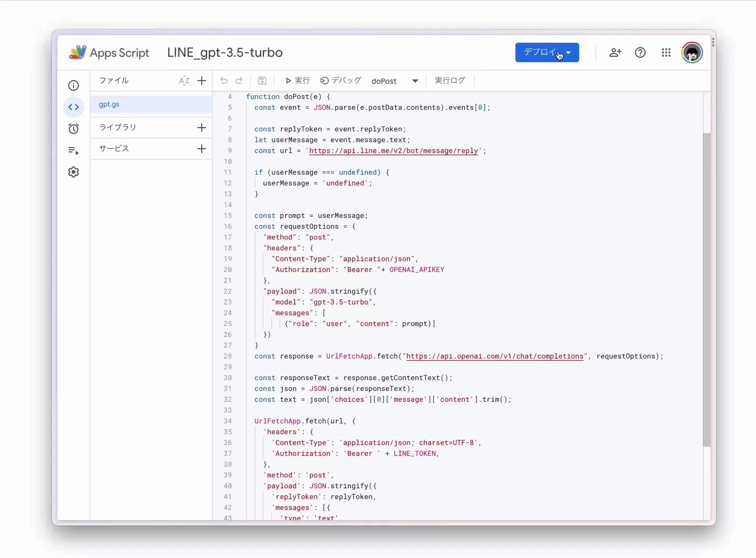Click the response.getContentText() code

point(398,378)
